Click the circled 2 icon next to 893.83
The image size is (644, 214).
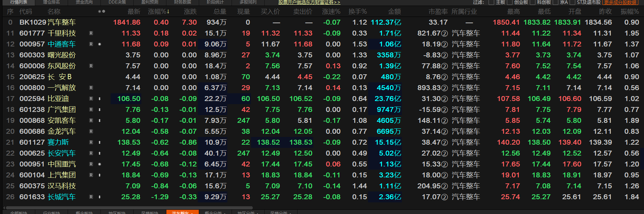[444, 88]
